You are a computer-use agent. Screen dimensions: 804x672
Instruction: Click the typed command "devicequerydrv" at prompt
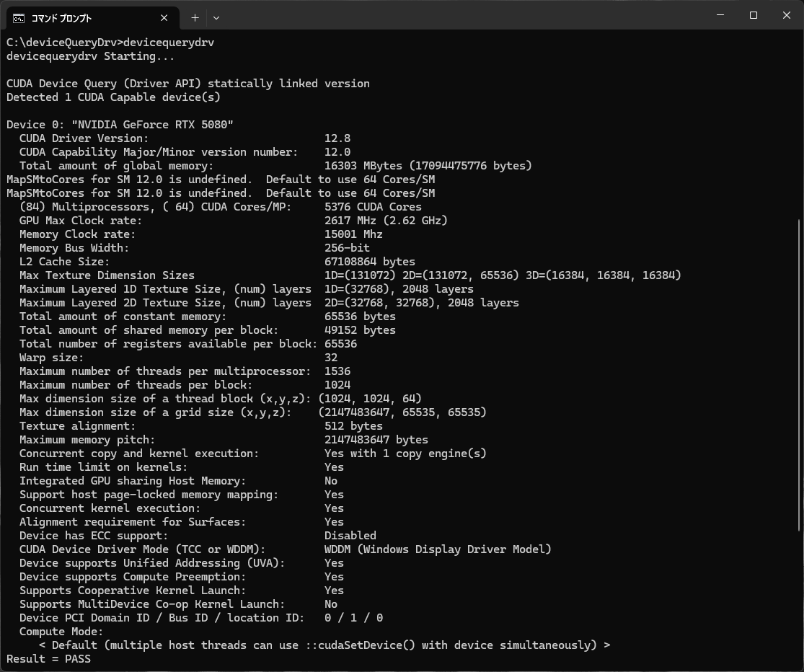(x=169, y=43)
